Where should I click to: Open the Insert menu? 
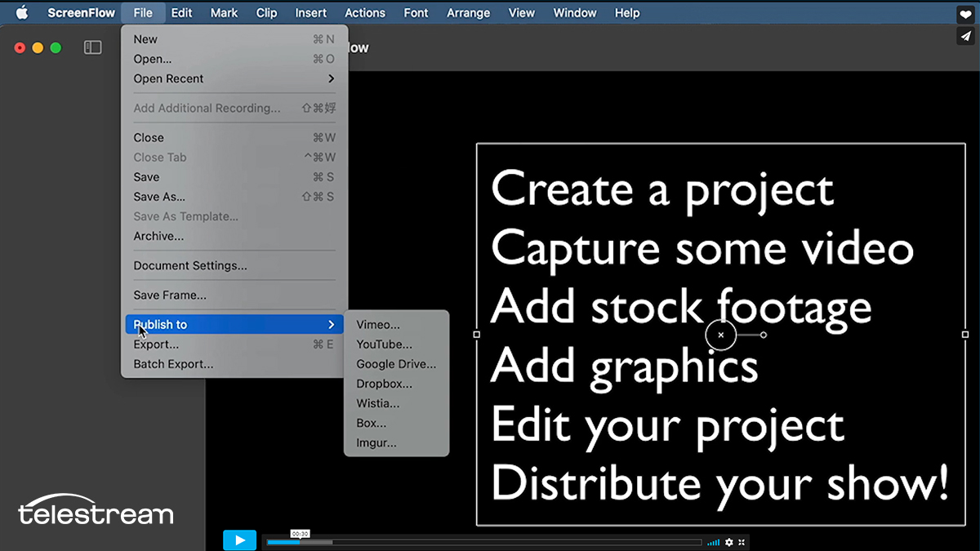click(311, 13)
